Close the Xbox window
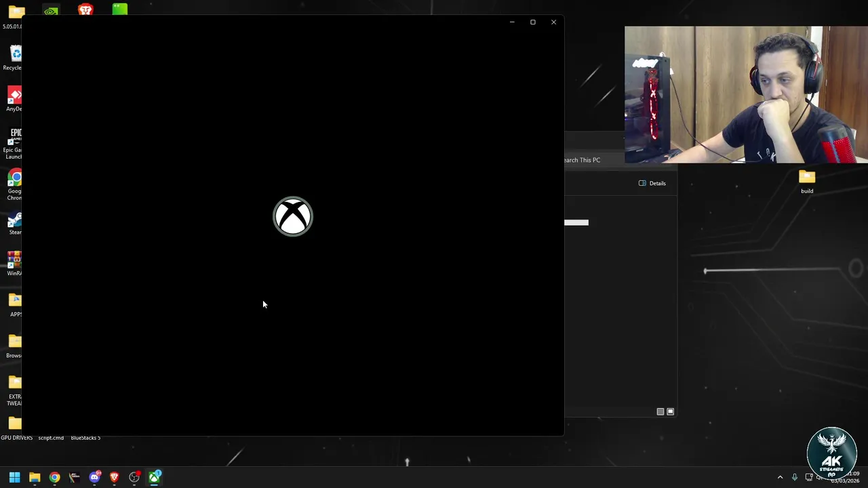This screenshot has height=488, width=868. 553,22
